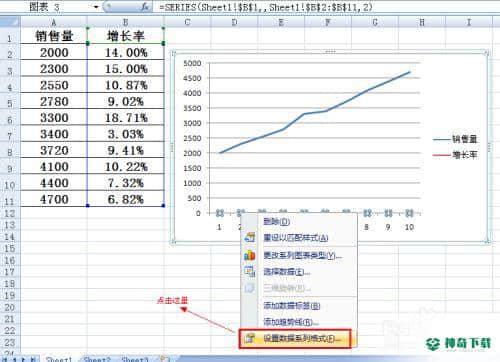Click the reset to match style icon
This screenshot has width=500, height=362.
tap(250, 237)
